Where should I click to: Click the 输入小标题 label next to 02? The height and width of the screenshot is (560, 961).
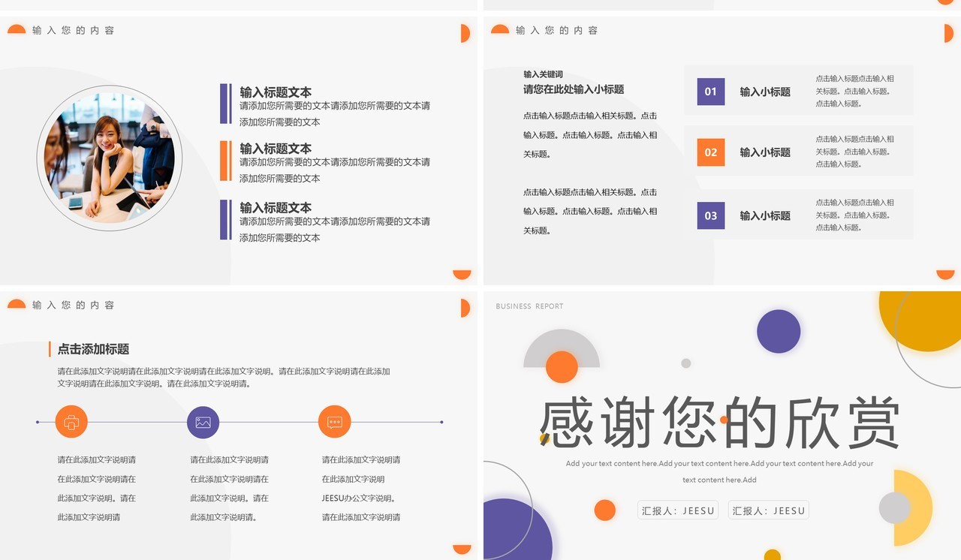(765, 152)
